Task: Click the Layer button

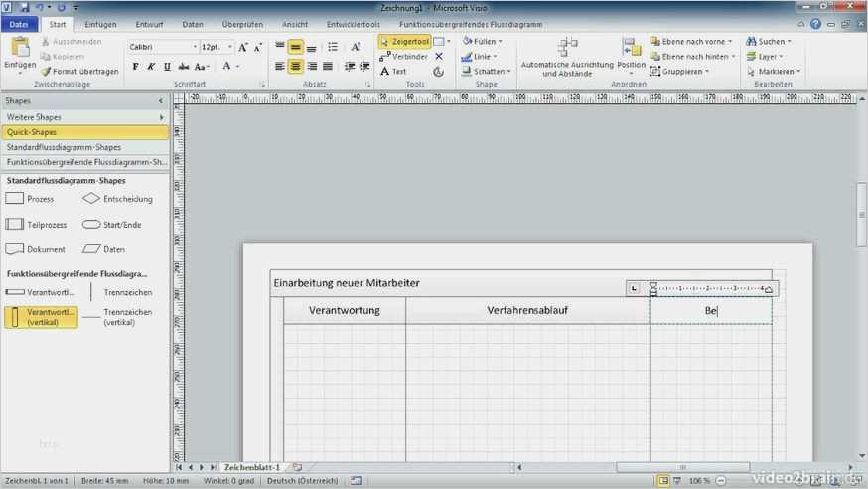Action: (765, 57)
